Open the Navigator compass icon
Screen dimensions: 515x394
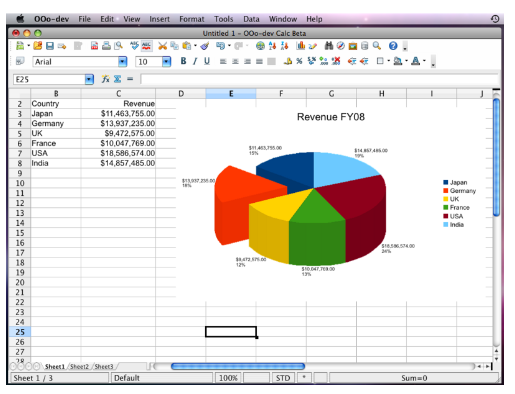(x=341, y=46)
